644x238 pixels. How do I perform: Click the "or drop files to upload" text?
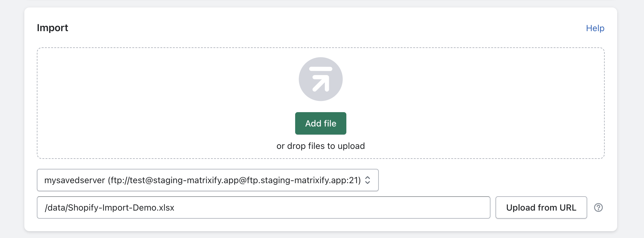click(x=320, y=146)
